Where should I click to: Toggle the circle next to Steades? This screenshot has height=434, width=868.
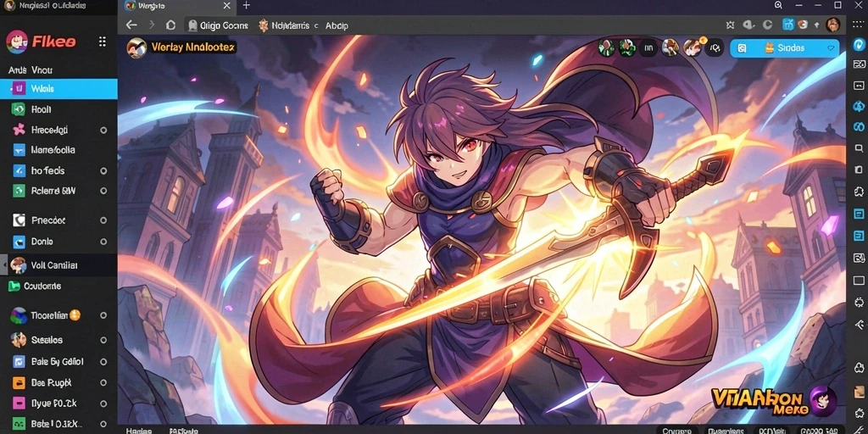pos(103,340)
